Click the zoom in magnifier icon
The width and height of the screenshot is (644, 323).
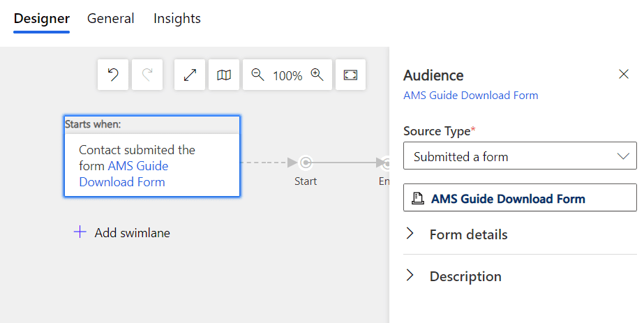tap(317, 75)
